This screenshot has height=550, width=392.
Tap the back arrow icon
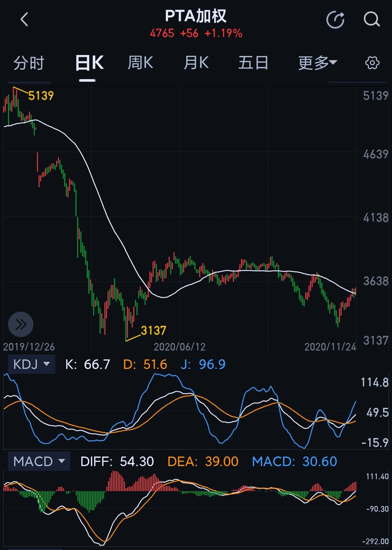[x=24, y=19]
